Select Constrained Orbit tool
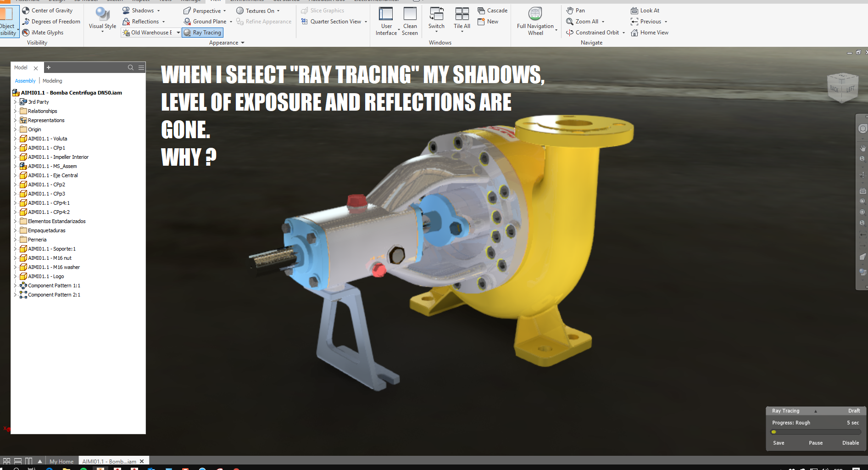The width and height of the screenshot is (868, 470). (x=592, y=33)
